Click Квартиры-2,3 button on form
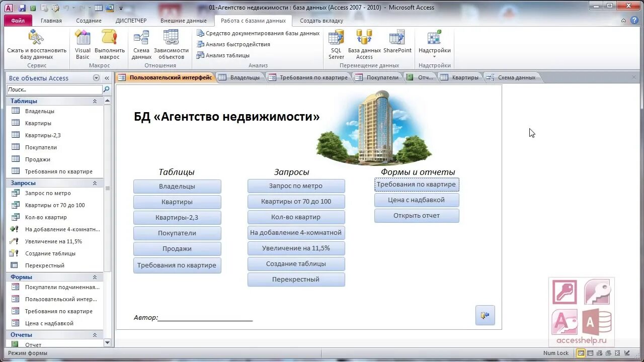 [177, 218]
